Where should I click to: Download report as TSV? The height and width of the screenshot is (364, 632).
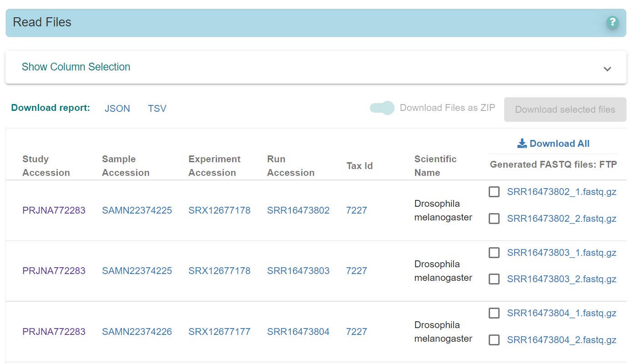pyautogui.click(x=157, y=109)
